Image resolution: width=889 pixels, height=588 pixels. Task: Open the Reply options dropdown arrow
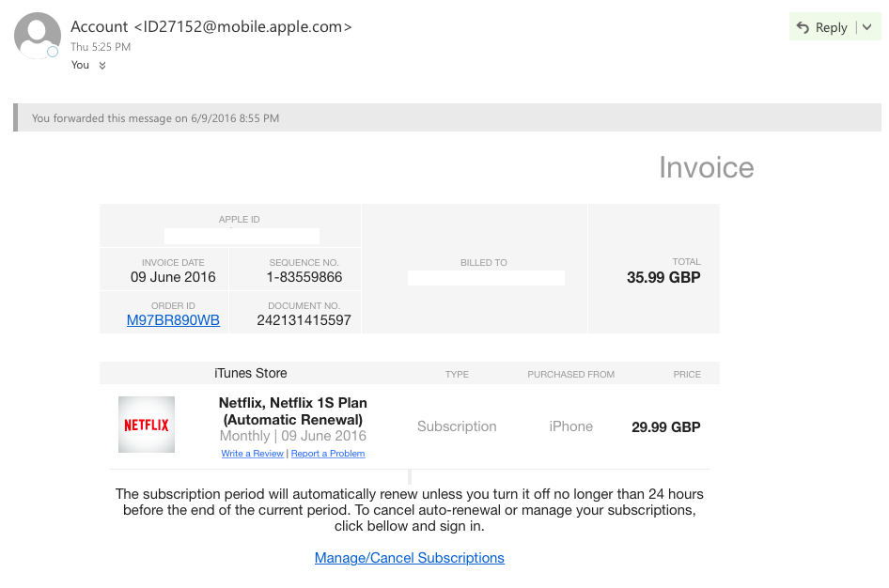866,27
